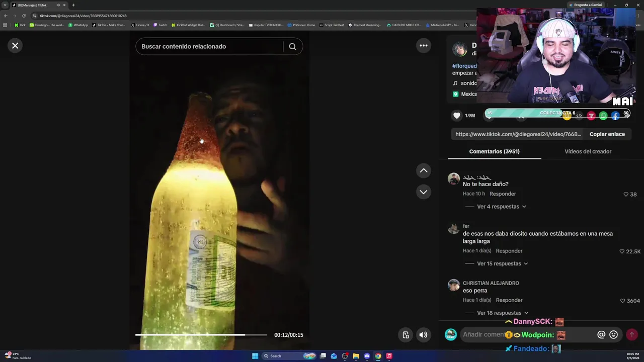Open the #florqued hashtag link
The height and width of the screenshot is (362, 644).
[x=464, y=66]
